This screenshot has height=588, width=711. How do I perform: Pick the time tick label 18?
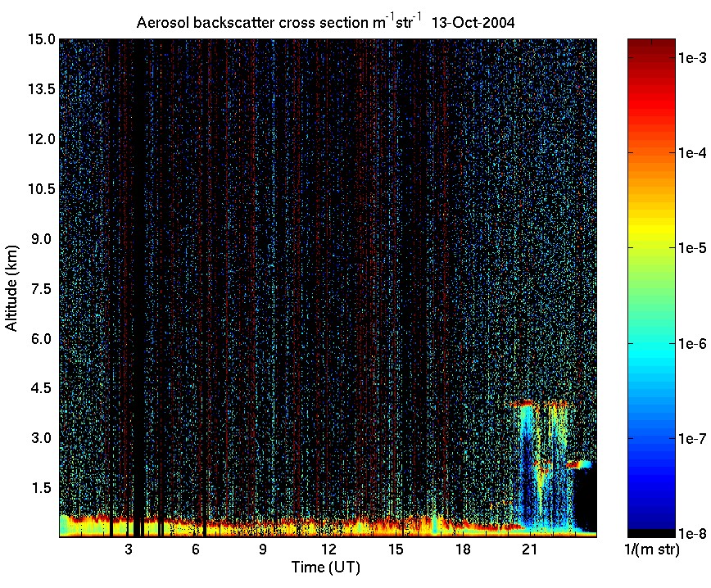point(463,550)
